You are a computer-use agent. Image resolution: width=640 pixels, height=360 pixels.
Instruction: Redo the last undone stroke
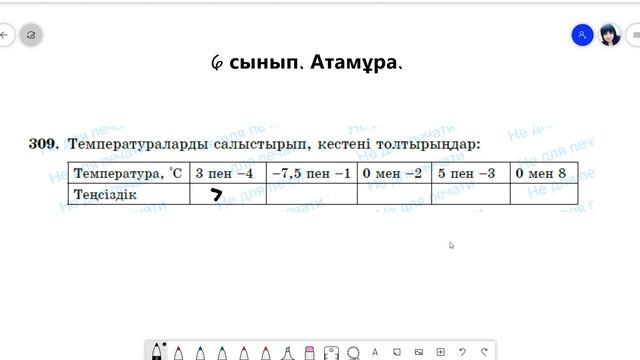(x=484, y=352)
